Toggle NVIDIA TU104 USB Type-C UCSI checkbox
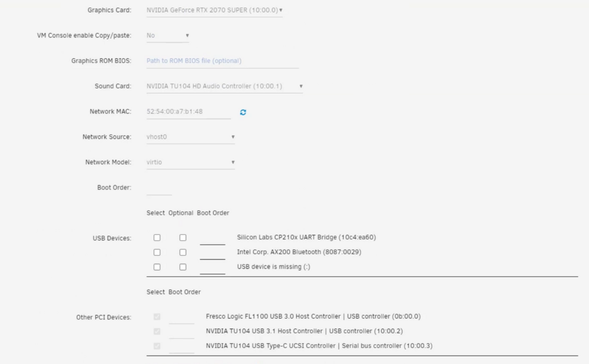The image size is (589, 364). click(157, 346)
